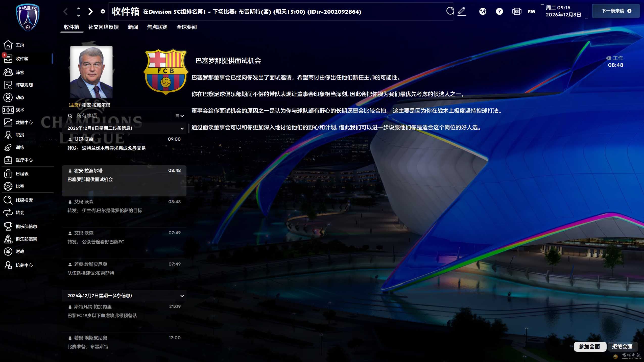This screenshot has width=644, height=362.
Task: Open the up/down navigation history stepper
Action: 78,12
